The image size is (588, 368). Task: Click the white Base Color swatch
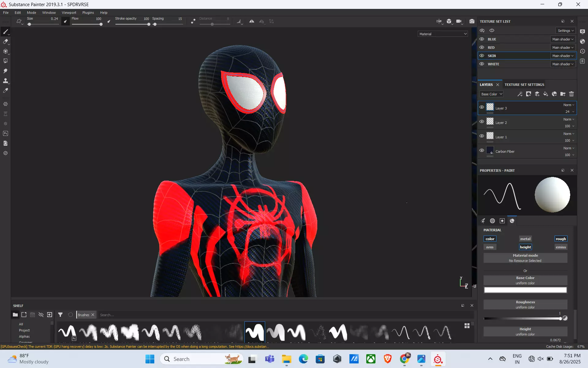[525, 290]
